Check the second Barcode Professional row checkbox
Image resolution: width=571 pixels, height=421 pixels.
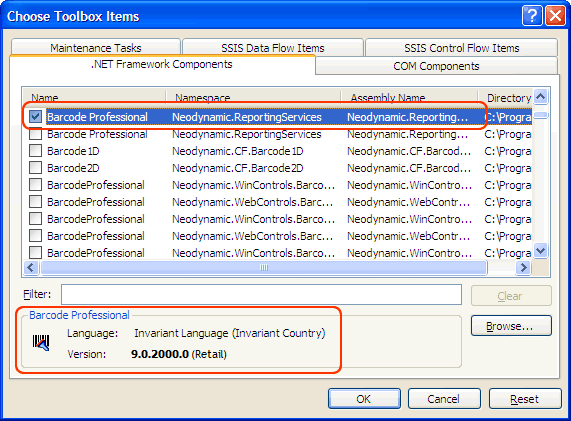click(x=35, y=134)
